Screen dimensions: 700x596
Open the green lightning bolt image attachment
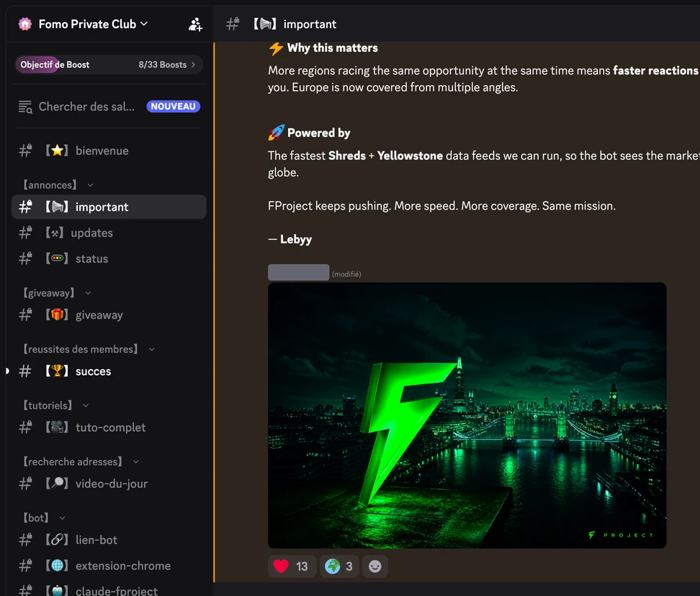pos(467,416)
